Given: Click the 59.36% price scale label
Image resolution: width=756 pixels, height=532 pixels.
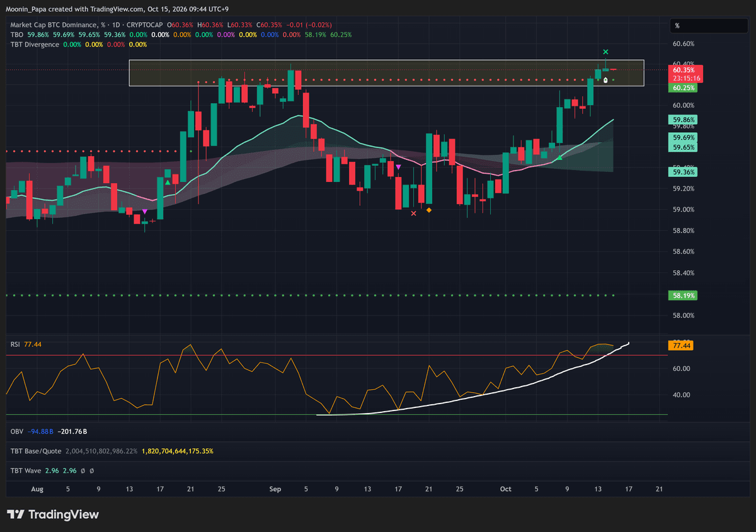Looking at the screenshot, I should pyautogui.click(x=684, y=172).
